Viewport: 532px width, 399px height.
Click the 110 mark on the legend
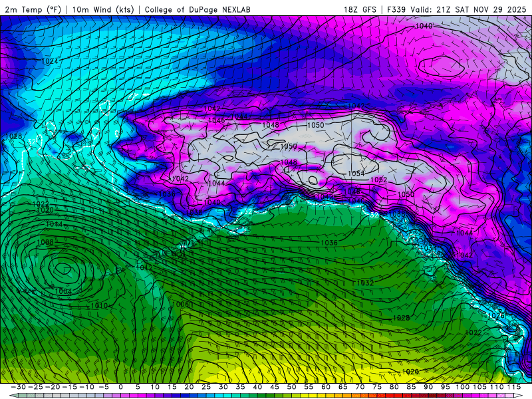click(497, 387)
